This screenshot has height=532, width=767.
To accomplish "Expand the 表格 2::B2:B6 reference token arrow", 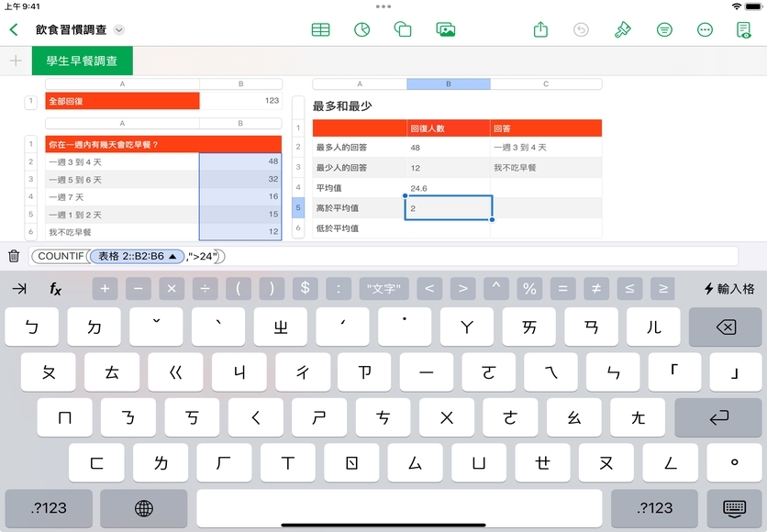I will [172, 257].
